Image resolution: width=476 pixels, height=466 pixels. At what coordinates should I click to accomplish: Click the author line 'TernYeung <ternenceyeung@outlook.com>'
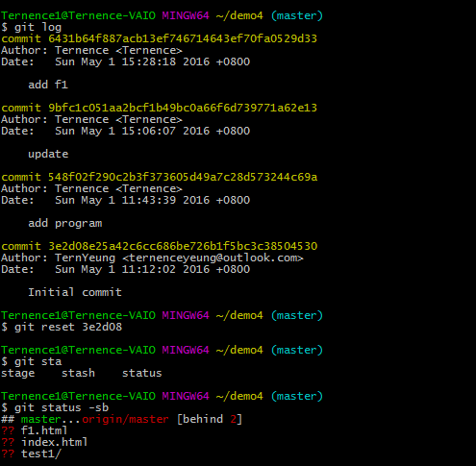tap(152, 258)
